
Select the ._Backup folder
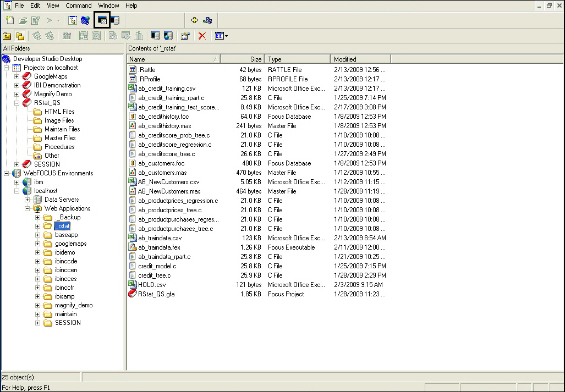click(67, 217)
